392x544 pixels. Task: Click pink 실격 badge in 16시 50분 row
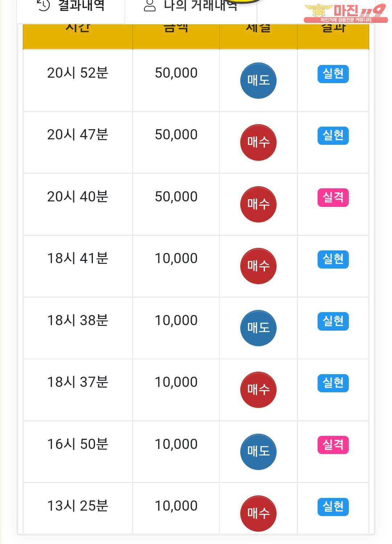click(333, 445)
